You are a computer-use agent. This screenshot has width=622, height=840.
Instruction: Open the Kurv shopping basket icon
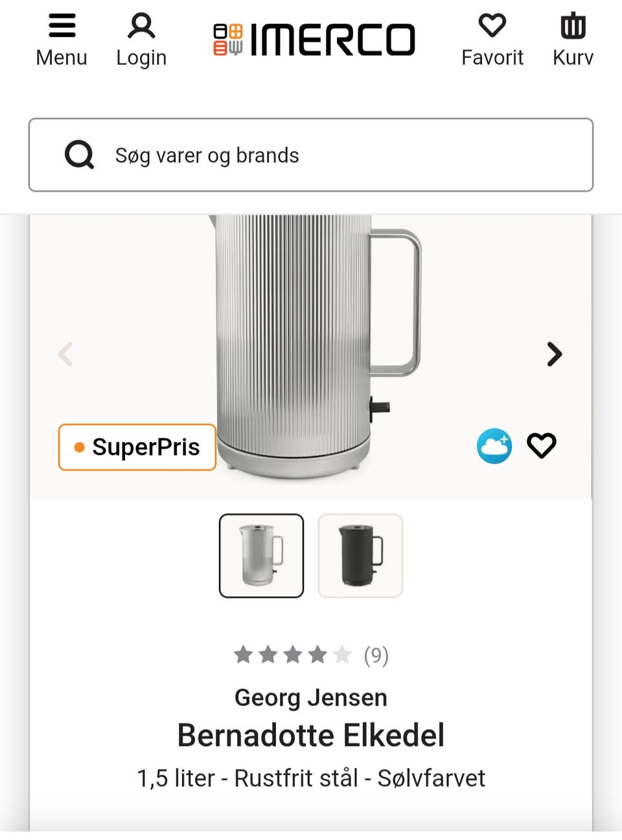[x=573, y=27]
